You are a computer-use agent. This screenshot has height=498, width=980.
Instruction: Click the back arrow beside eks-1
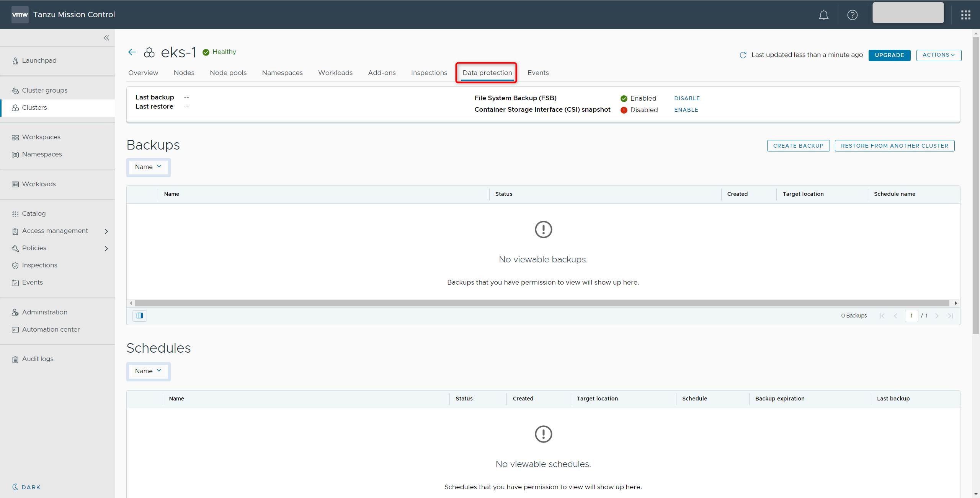click(132, 52)
